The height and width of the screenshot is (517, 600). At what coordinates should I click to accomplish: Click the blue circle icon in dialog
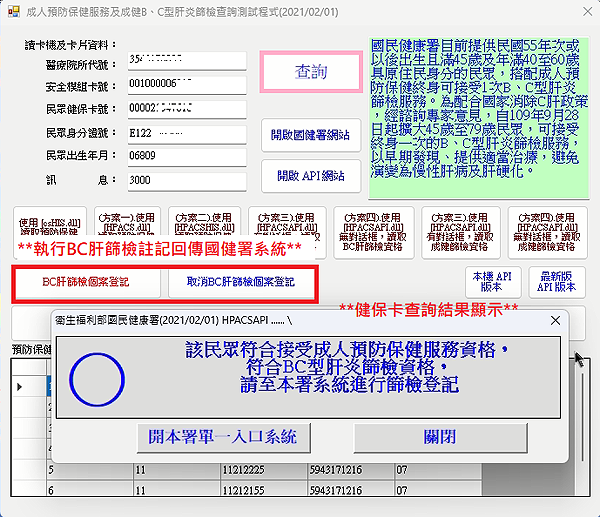click(x=97, y=378)
